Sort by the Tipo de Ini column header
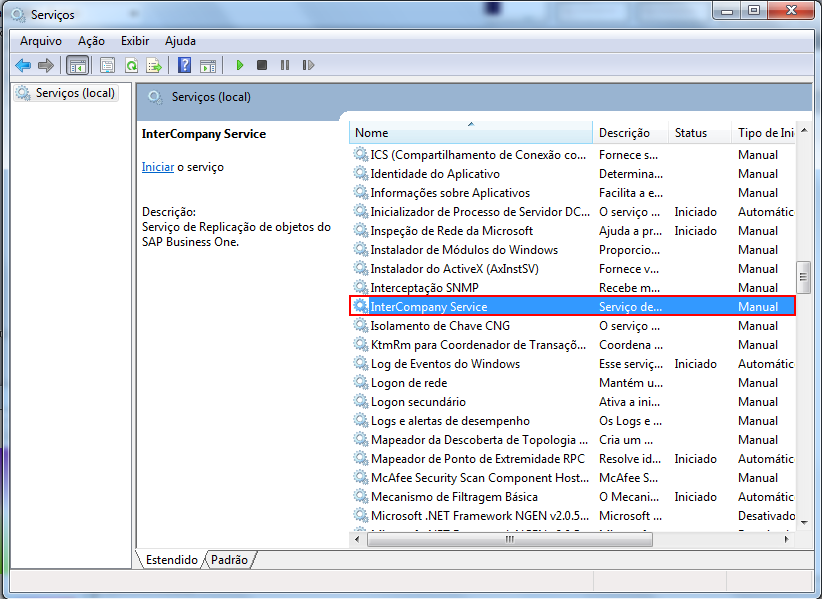 point(763,133)
